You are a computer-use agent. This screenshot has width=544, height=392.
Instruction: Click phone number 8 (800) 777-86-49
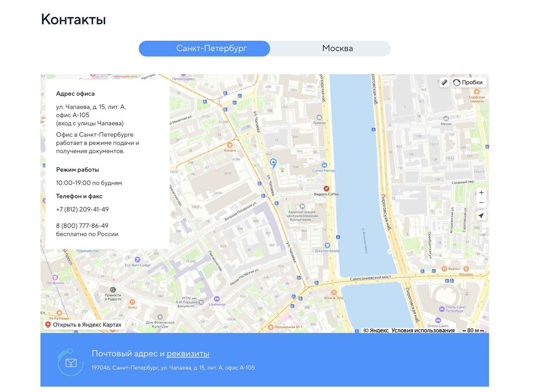(82, 226)
